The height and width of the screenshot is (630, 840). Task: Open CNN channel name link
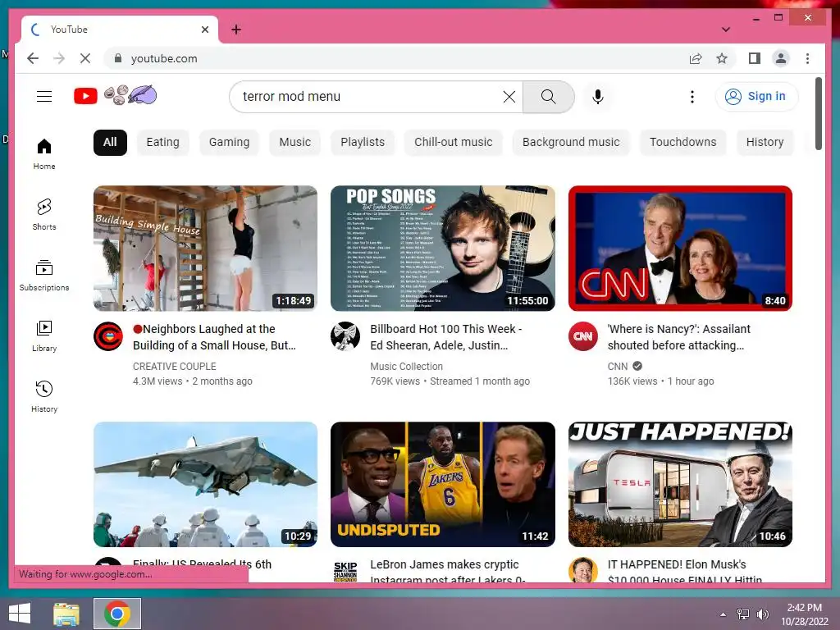[618, 367]
